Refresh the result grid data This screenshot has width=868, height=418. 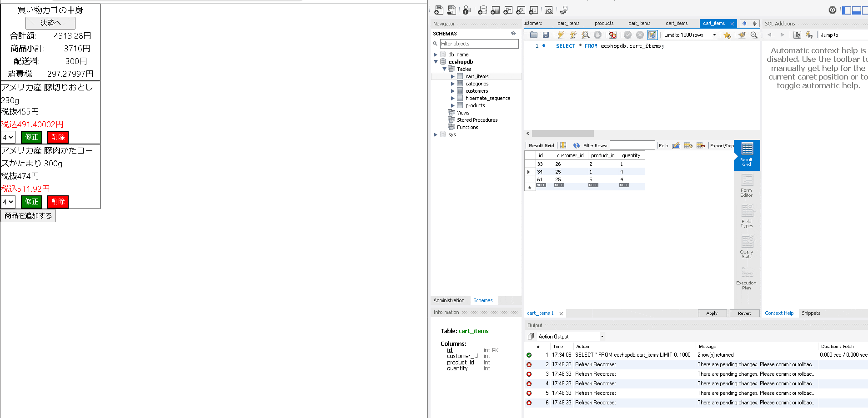click(x=577, y=145)
